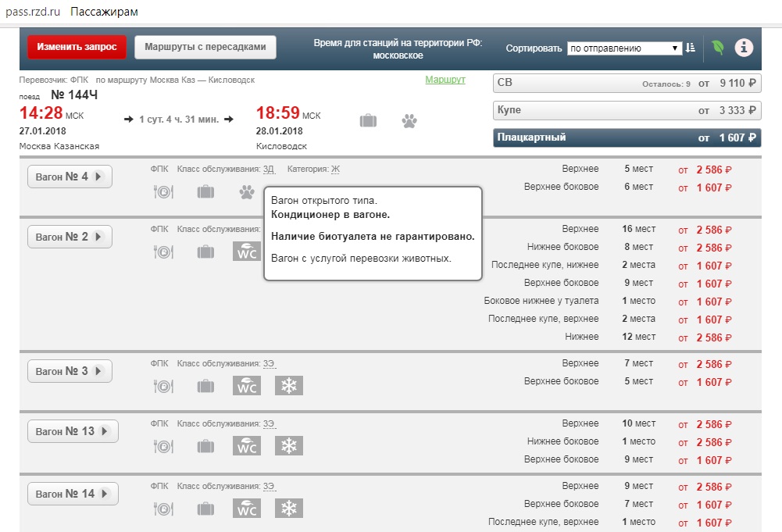Screen dimensions: 782x532
Task: Expand Вагон № 13 details
Action: [x=73, y=431]
